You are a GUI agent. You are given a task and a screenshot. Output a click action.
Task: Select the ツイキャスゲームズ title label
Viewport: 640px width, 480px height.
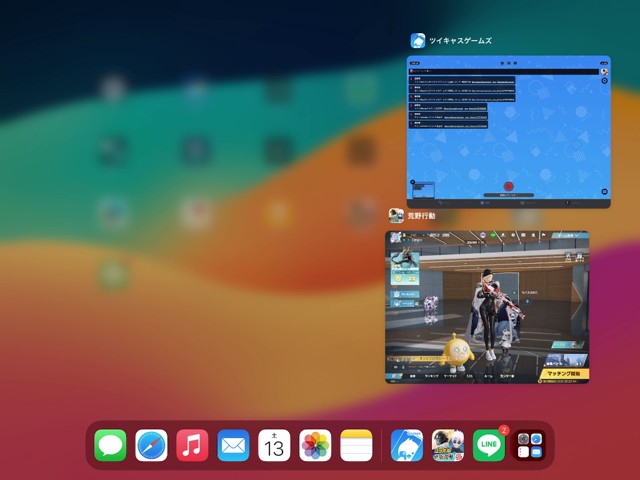(x=460, y=41)
